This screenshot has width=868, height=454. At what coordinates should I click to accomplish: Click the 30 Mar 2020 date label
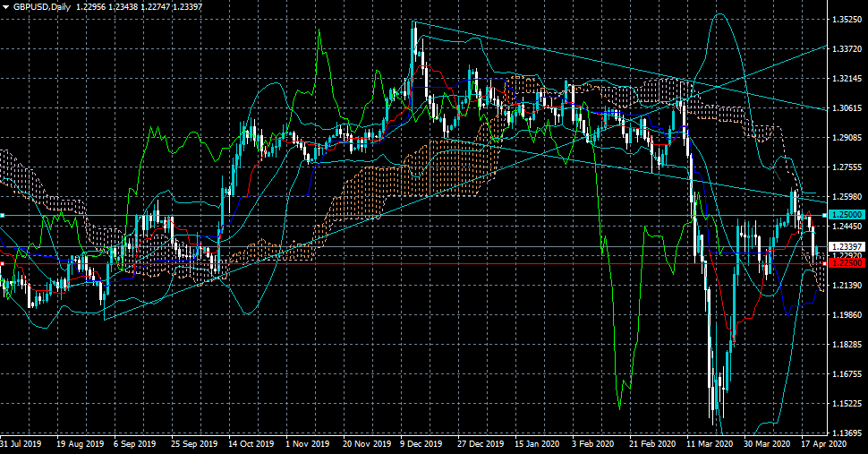click(767, 444)
